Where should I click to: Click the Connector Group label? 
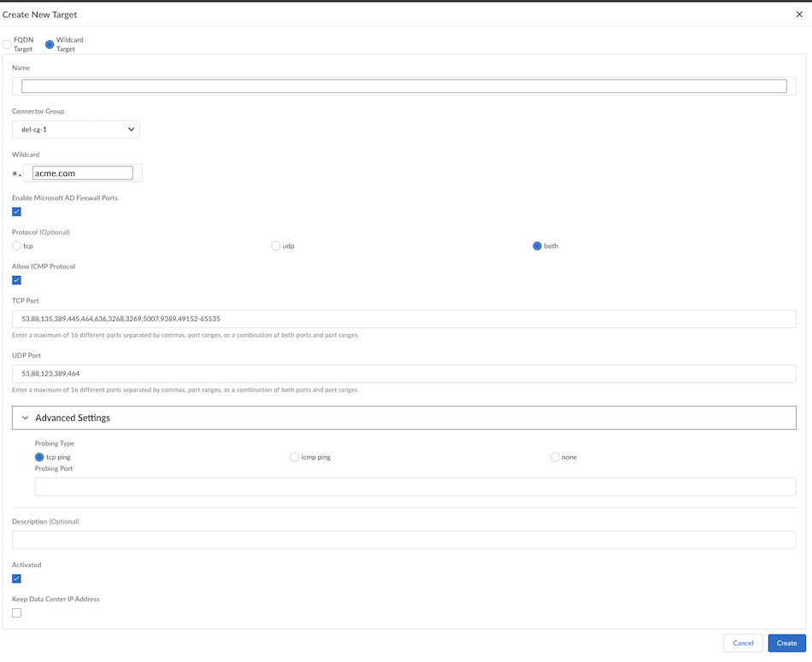tap(38, 111)
